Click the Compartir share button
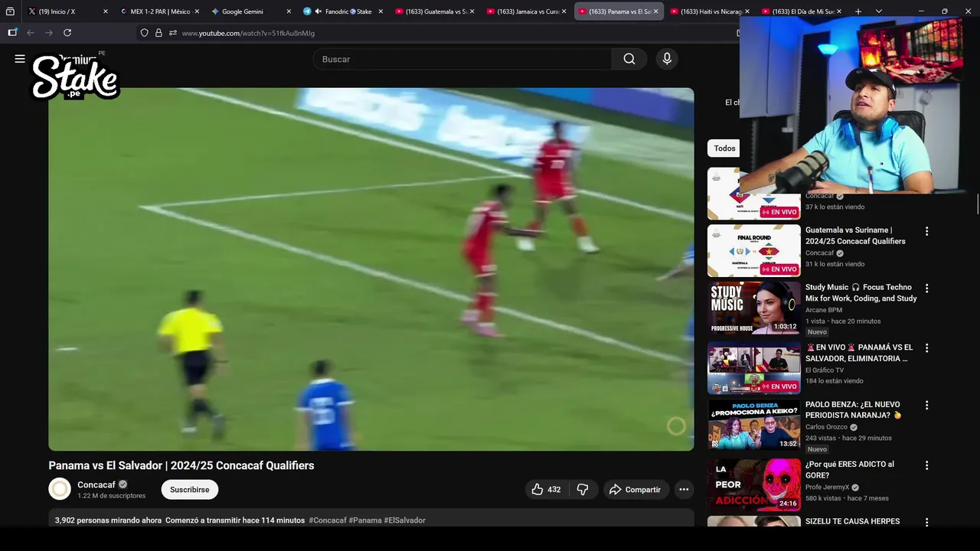This screenshot has width=980, height=551. pos(635,490)
